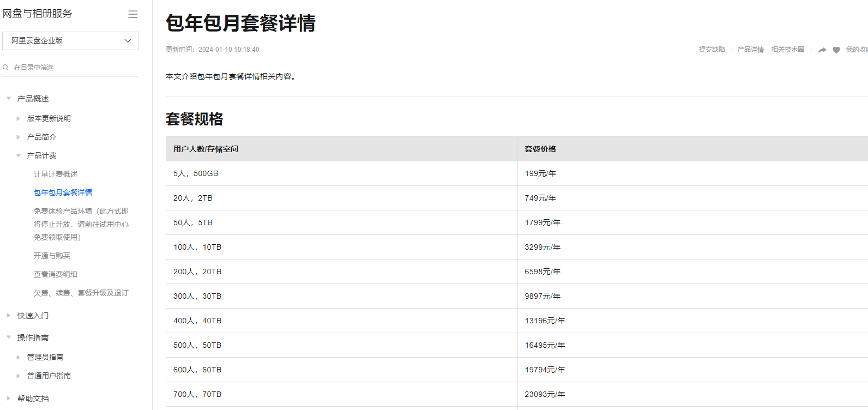Click the 网盘与相册服务 sidebar title
This screenshot has width=868, height=410.
pyautogui.click(x=37, y=14)
